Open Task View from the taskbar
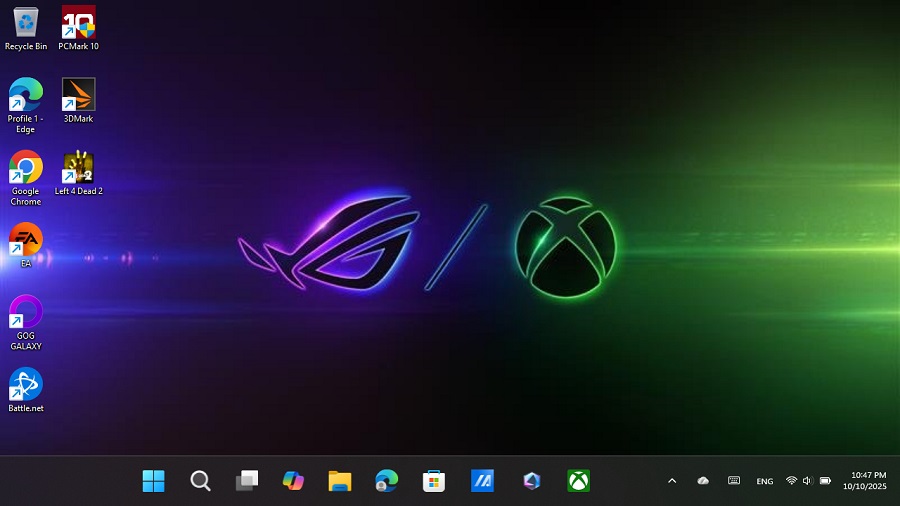The height and width of the screenshot is (506, 900). 247,481
